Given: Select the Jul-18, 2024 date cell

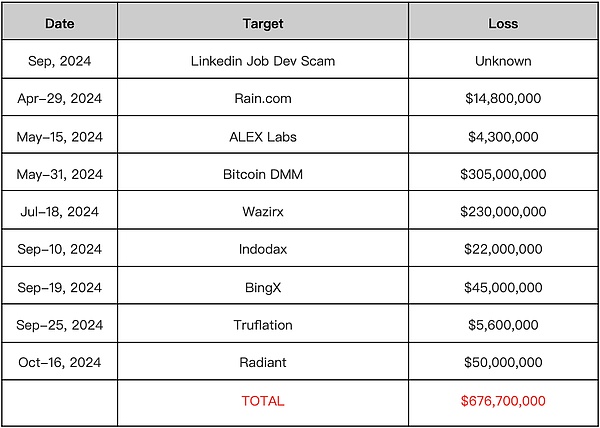Looking at the screenshot, I should [x=59, y=212].
